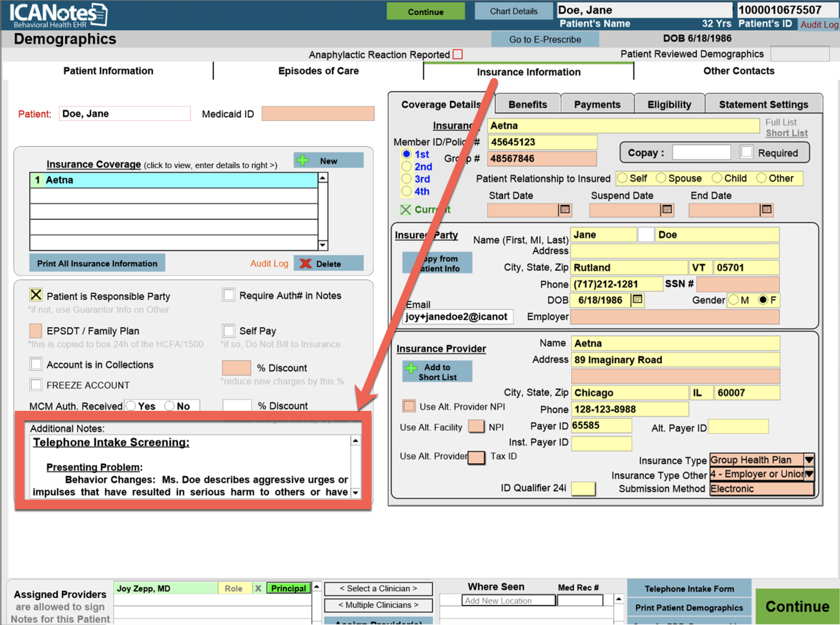Enable the Self Pay checkbox
The image size is (840, 625).
(229, 331)
